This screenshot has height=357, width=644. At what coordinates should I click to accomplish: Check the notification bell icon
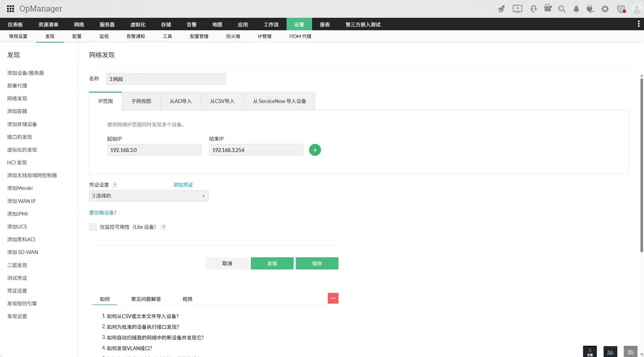576,9
